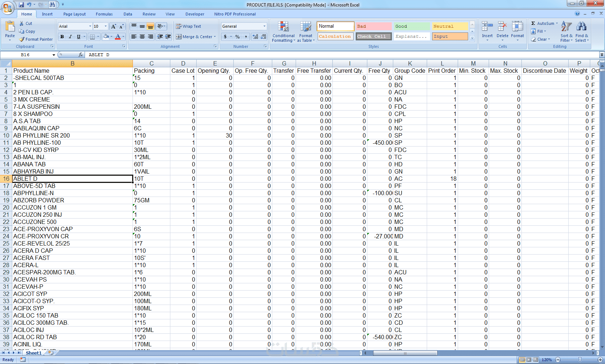Image resolution: width=605 pixels, height=364 pixels.
Task: Open the Page Layout ribbon tab
Action: tap(75, 14)
